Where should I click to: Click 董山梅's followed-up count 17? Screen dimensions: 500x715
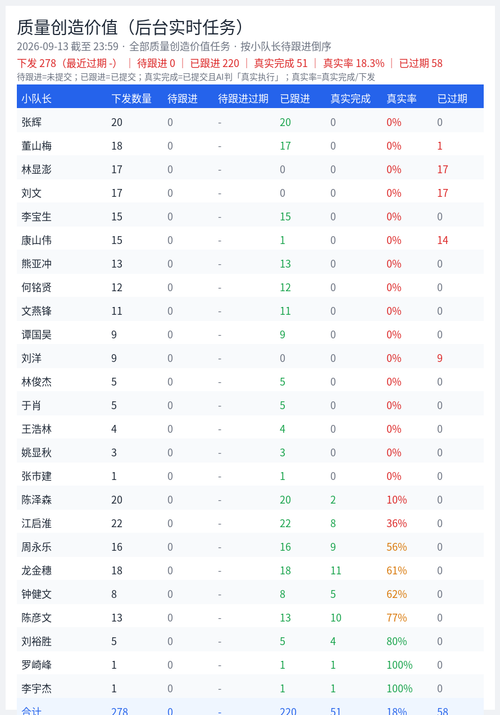pos(285,146)
